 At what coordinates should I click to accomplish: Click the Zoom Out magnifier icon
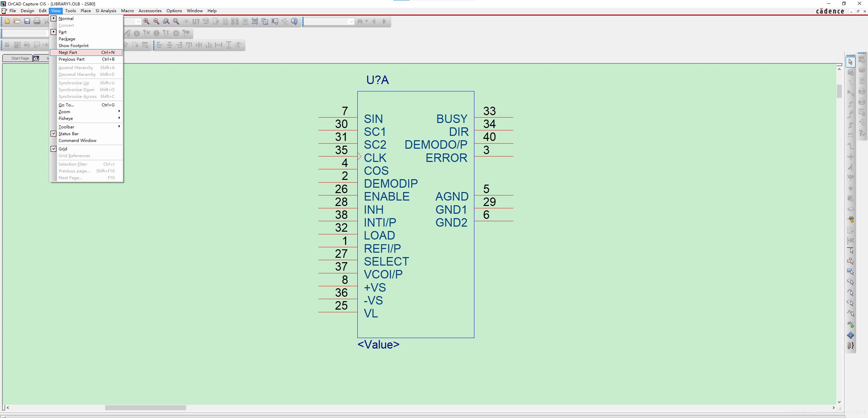[x=156, y=21]
